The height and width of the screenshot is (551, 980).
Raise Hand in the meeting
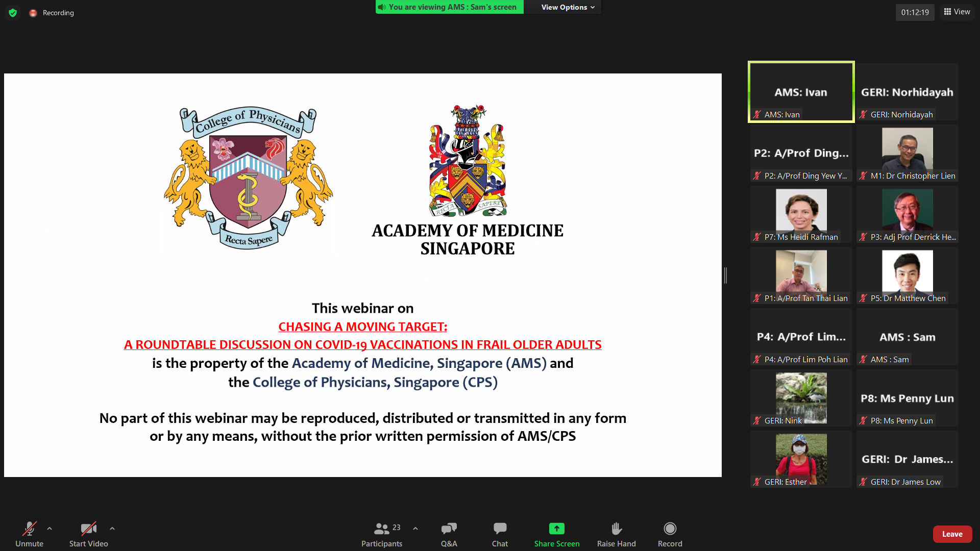(x=616, y=529)
